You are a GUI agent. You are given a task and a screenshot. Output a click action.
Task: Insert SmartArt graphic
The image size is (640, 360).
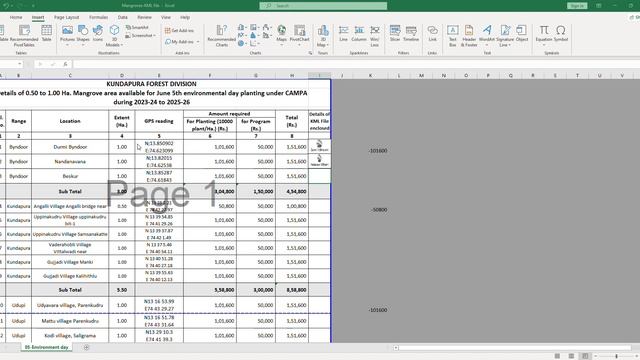click(x=137, y=27)
